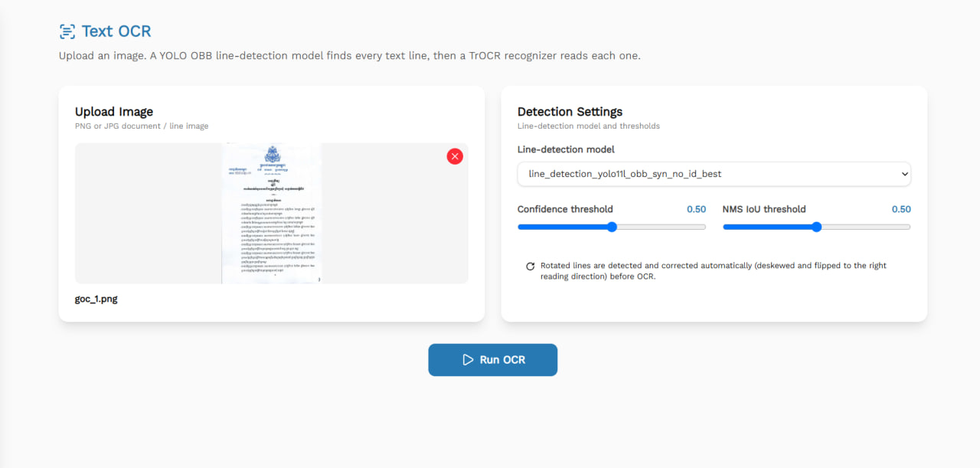Click the Upload Image heading
Viewport: 980px width, 468px height.
pyautogui.click(x=114, y=112)
